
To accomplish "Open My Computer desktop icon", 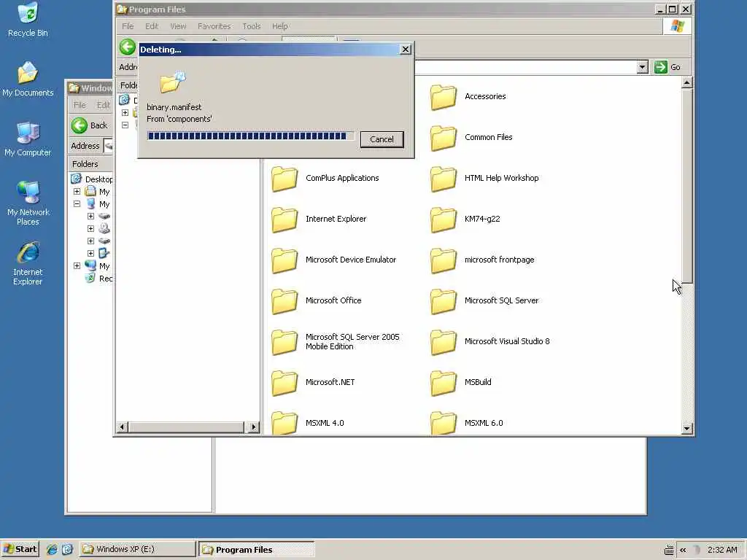I will tap(28, 139).
